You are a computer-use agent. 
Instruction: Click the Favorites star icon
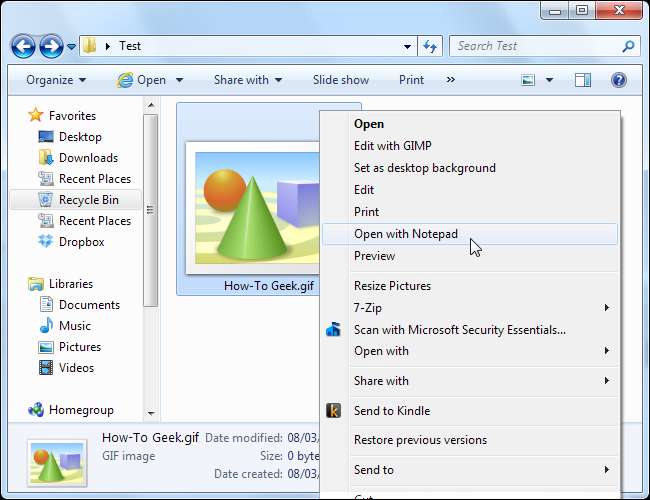(x=36, y=115)
